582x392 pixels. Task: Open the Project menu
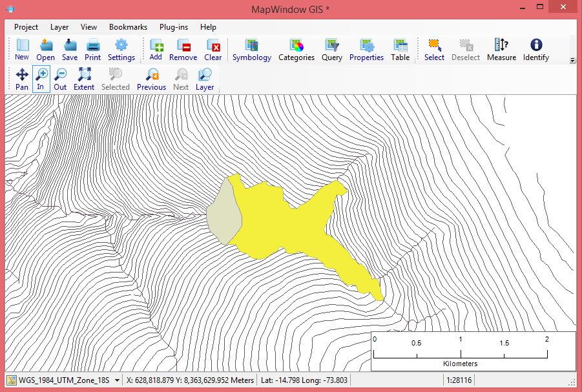26,27
